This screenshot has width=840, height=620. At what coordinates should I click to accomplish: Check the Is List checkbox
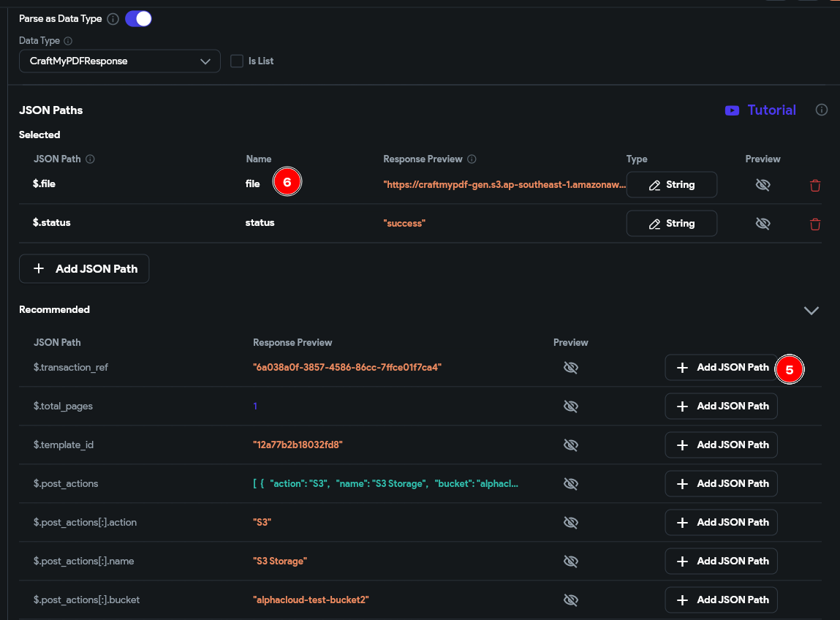click(237, 61)
